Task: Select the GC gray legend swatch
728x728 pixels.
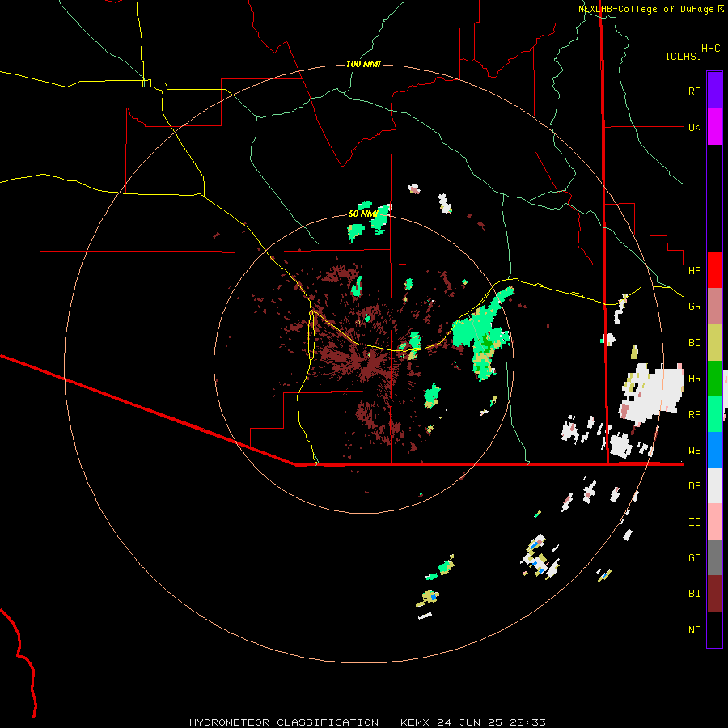Action: (x=714, y=557)
